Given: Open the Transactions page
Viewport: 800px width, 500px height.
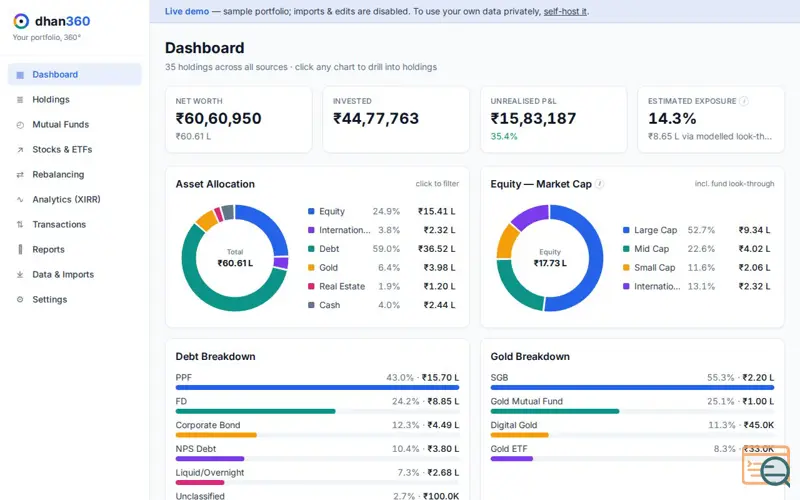Looking at the screenshot, I should [x=74, y=224].
